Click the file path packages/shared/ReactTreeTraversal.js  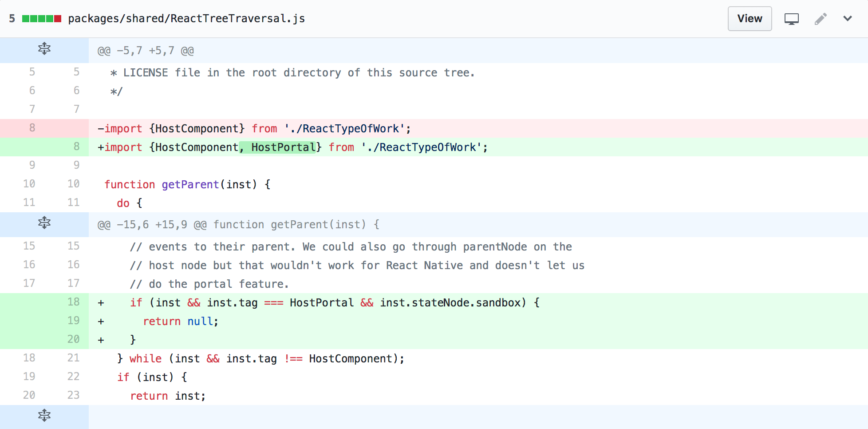click(186, 19)
